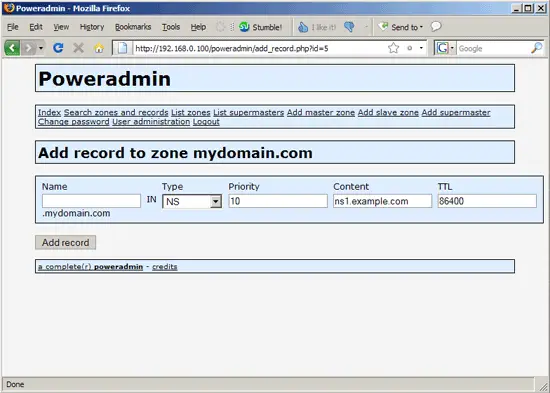Image resolution: width=550 pixels, height=393 pixels.
Task: Click the 'I like it!' thumbs-up
Action: [x=317, y=27]
